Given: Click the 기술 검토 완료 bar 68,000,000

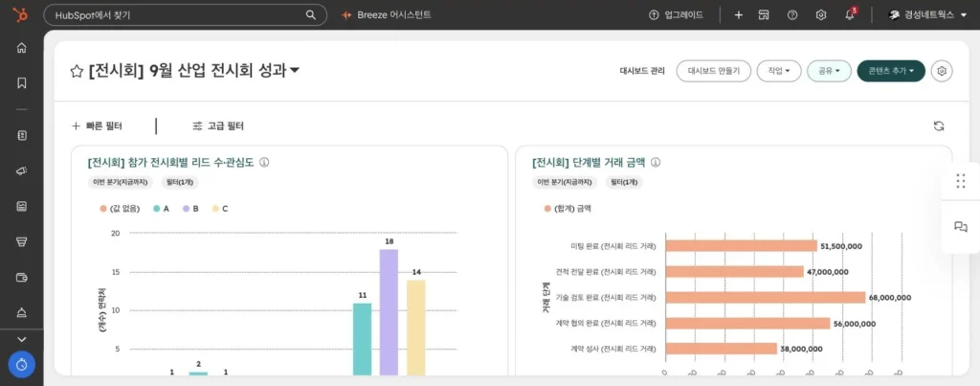Looking at the screenshot, I should pos(766,297).
